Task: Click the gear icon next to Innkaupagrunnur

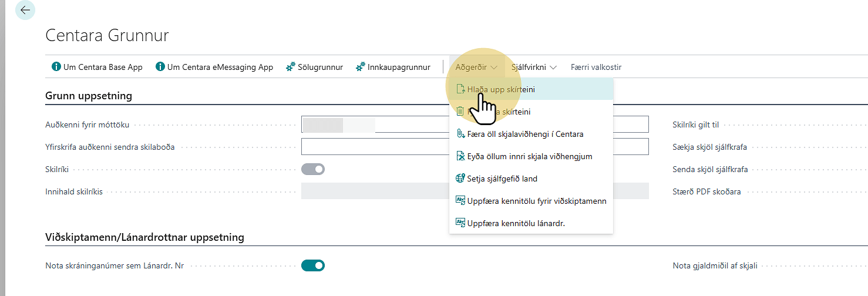Action: 361,67
